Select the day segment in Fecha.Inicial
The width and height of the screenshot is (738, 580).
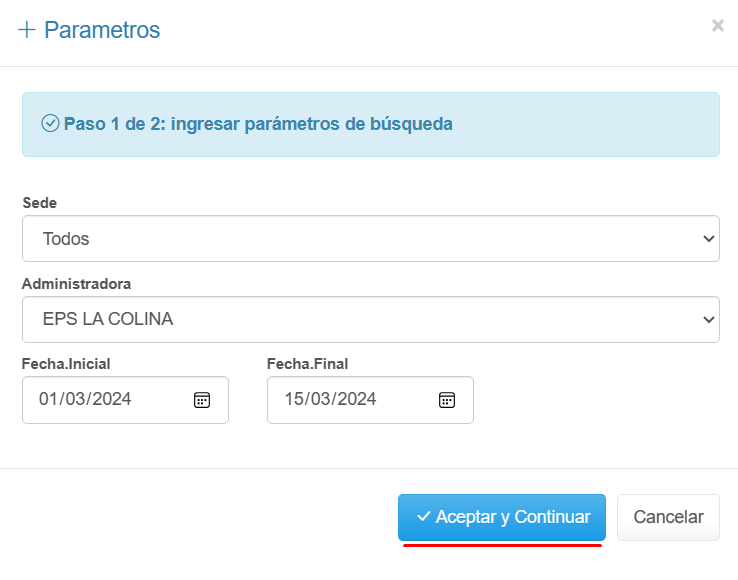(x=48, y=399)
